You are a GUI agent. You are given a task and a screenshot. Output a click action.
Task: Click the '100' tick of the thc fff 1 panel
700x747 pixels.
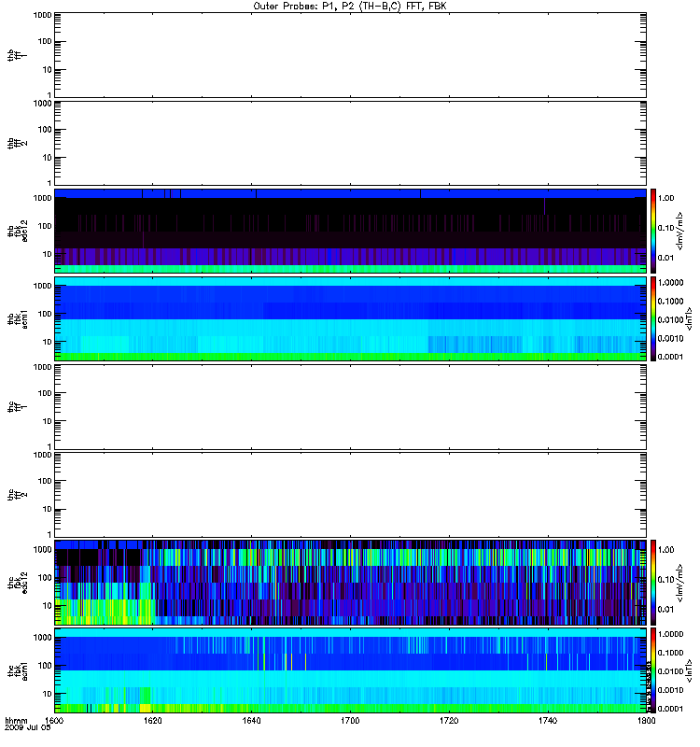(44, 393)
